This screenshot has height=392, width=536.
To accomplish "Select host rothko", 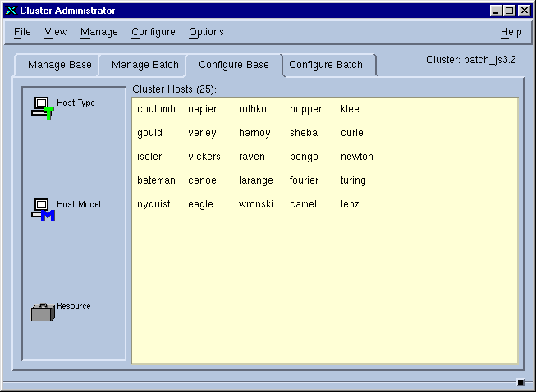I will 253,109.
